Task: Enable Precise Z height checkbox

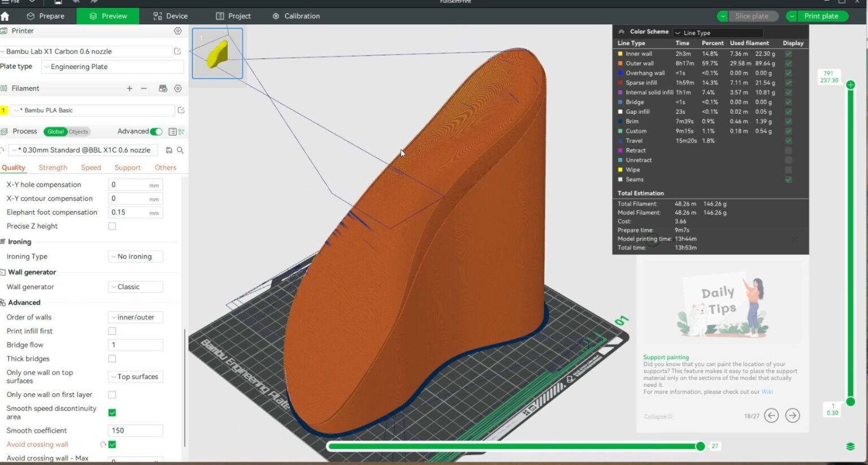Action: 112,226
